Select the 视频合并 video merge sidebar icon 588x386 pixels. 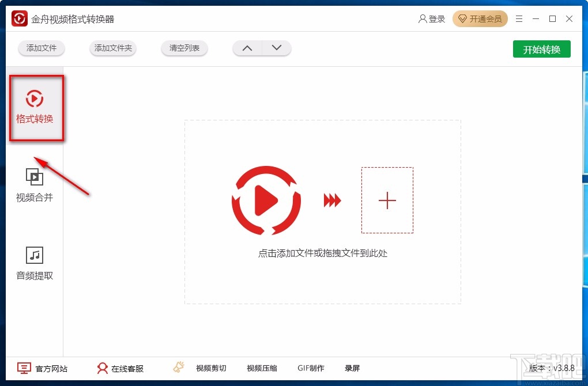[x=34, y=176]
